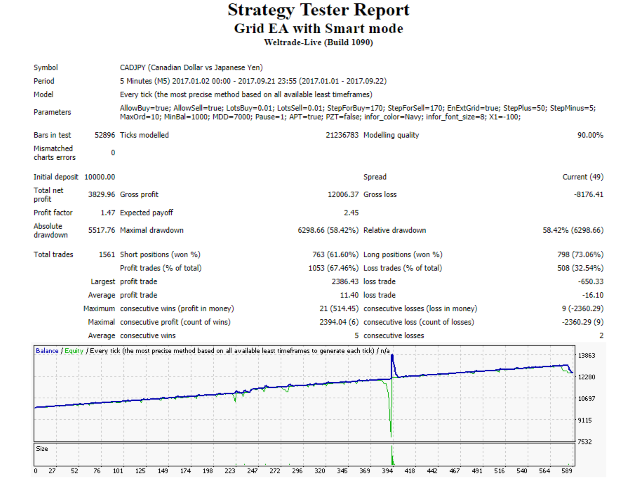Image resolution: width=640 pixels, height=480 pixels.
Task: Select gross profit value 12006.37
Action: click(x=343, y=195)
